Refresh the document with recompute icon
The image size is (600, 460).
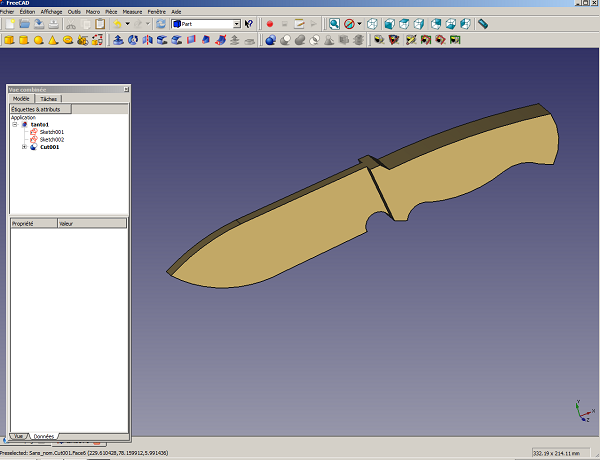(x=161, y=24)
